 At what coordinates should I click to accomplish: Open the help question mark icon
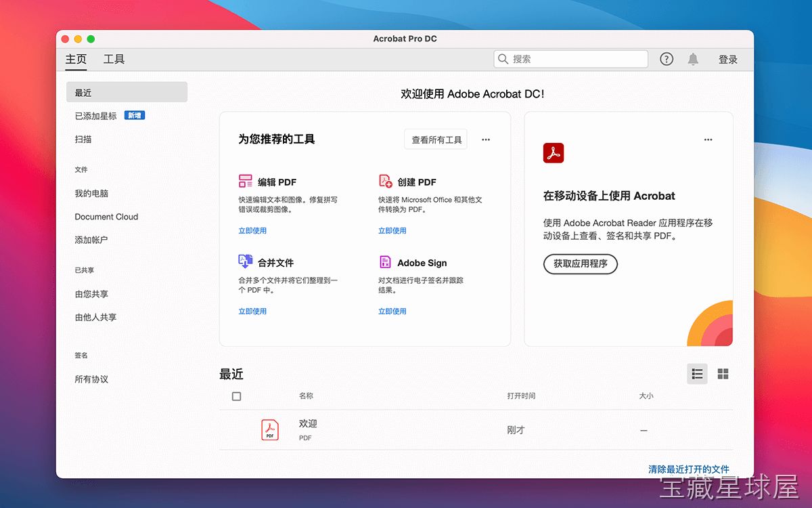(667, 59)
